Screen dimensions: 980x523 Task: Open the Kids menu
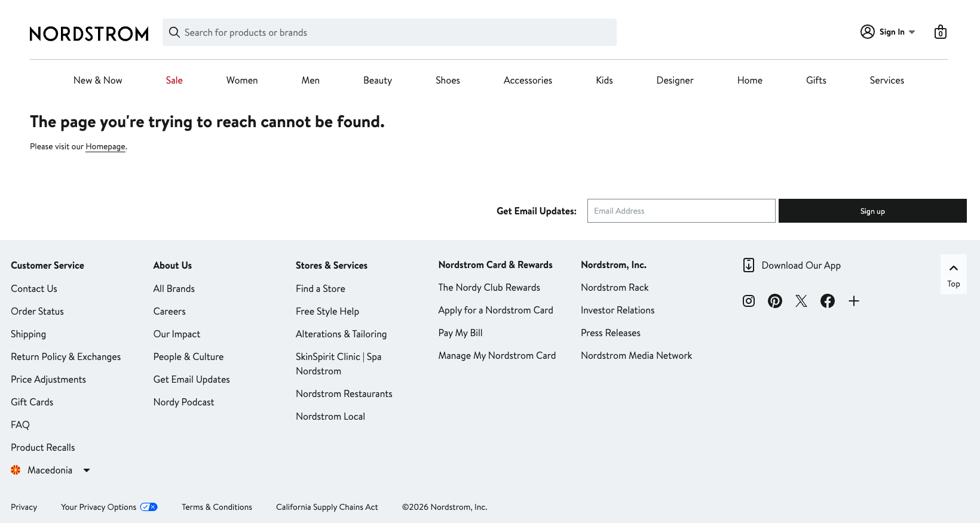[x=604, y=80]
